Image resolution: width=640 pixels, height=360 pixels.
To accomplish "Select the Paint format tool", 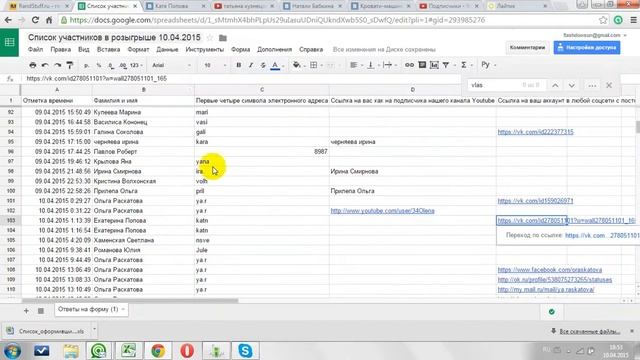I will 70,65.
